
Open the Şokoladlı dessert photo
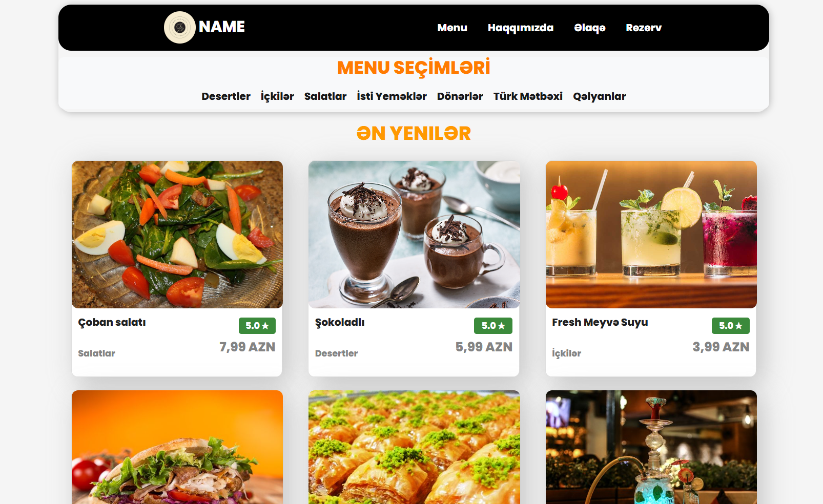point(414,235)
